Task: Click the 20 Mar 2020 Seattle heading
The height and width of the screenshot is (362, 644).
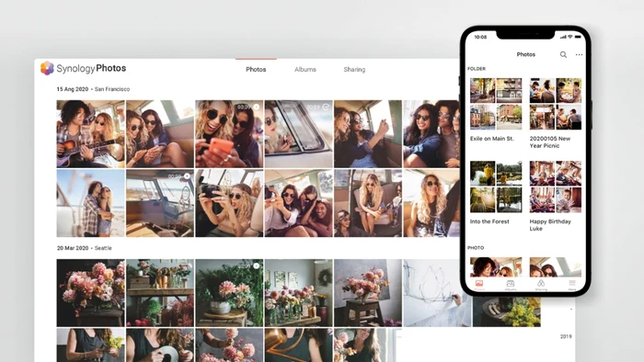Action: (85, 248)
